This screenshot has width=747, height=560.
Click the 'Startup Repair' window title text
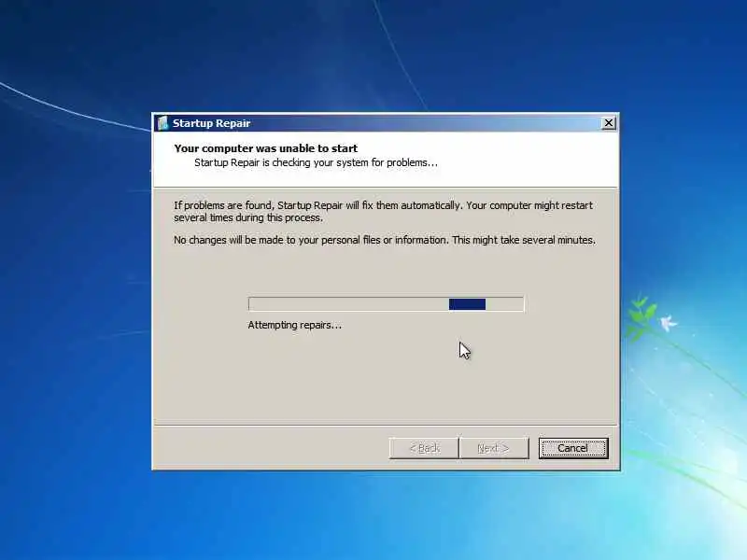[x=211, y=123]
